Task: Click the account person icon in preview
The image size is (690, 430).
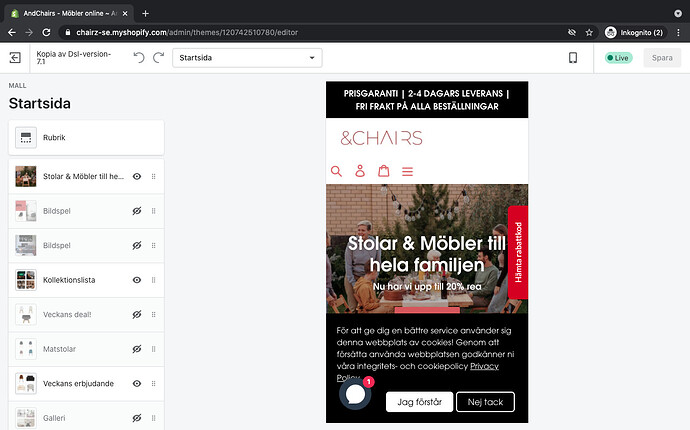Action: [360, 171]
